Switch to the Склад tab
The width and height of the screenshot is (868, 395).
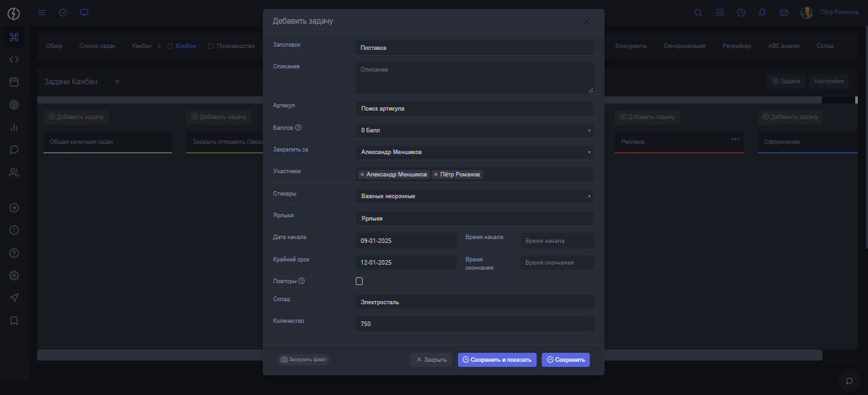click(825, 46)
